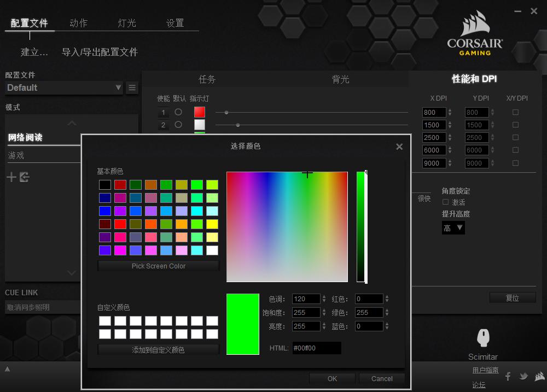
Task: Open the 提升高度 dropdown showing 高
Action: pos(453,227)
